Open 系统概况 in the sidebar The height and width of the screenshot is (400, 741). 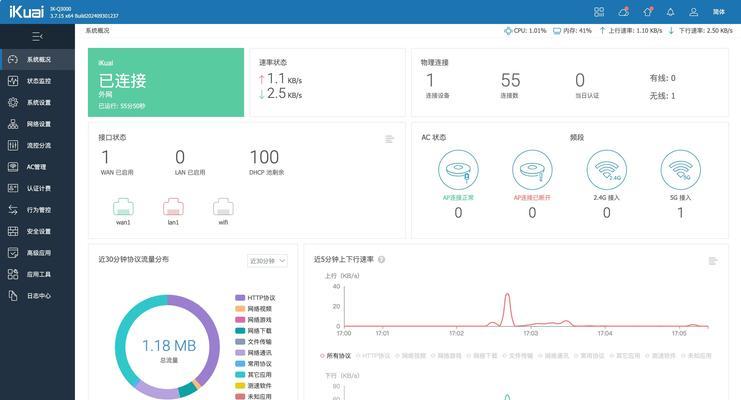(x=37, y=60)
